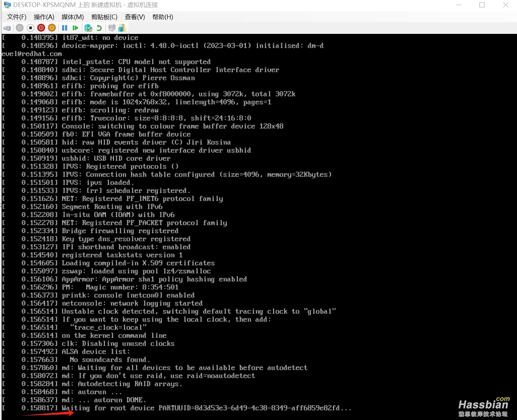517x420 pixels.
Task: Open the 帮助(H) menu
Action: [163, 17]
